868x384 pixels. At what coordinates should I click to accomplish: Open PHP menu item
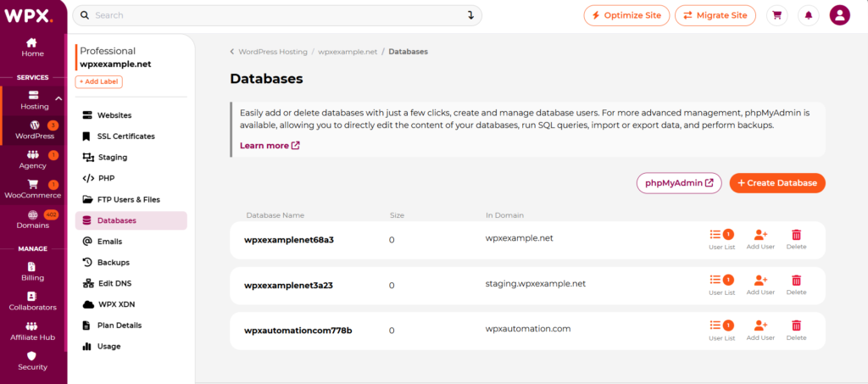pyautogui.click(x=131, y=178)
